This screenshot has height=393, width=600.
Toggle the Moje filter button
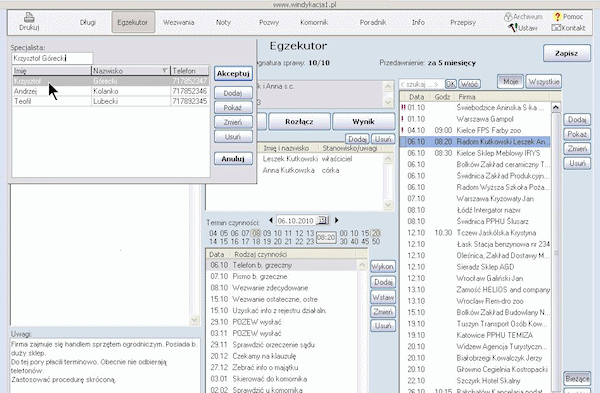point(510,82)
